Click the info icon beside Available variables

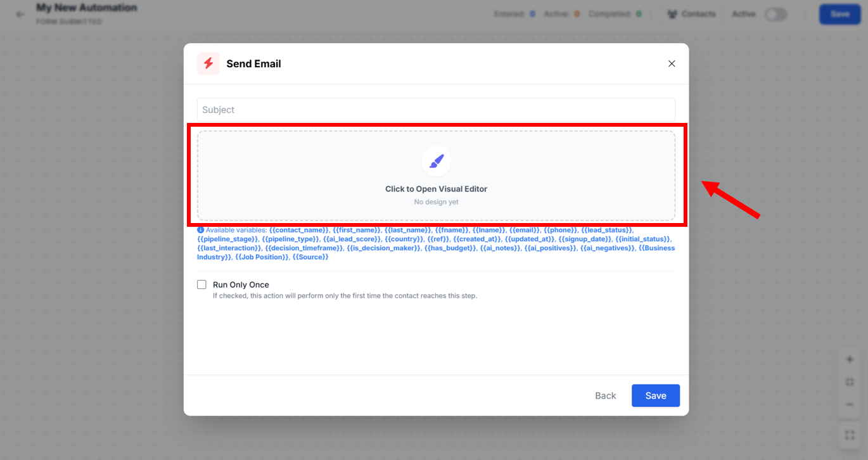201,230
